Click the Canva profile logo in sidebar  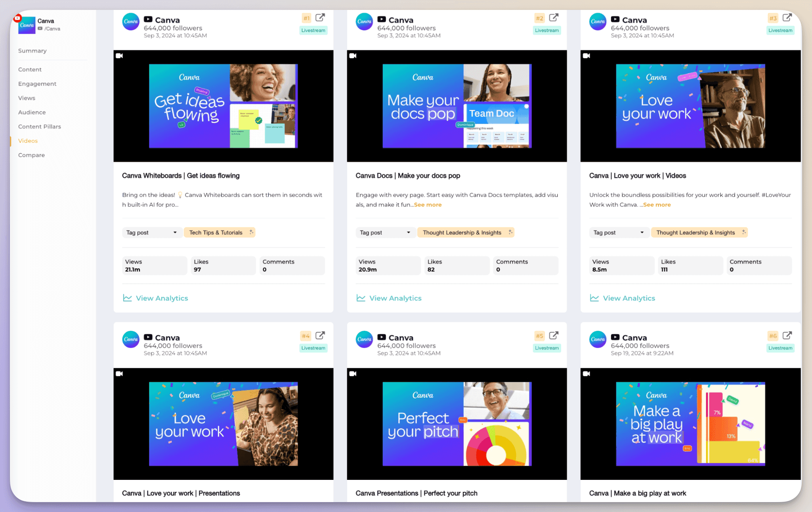click(x=27, y=25)
